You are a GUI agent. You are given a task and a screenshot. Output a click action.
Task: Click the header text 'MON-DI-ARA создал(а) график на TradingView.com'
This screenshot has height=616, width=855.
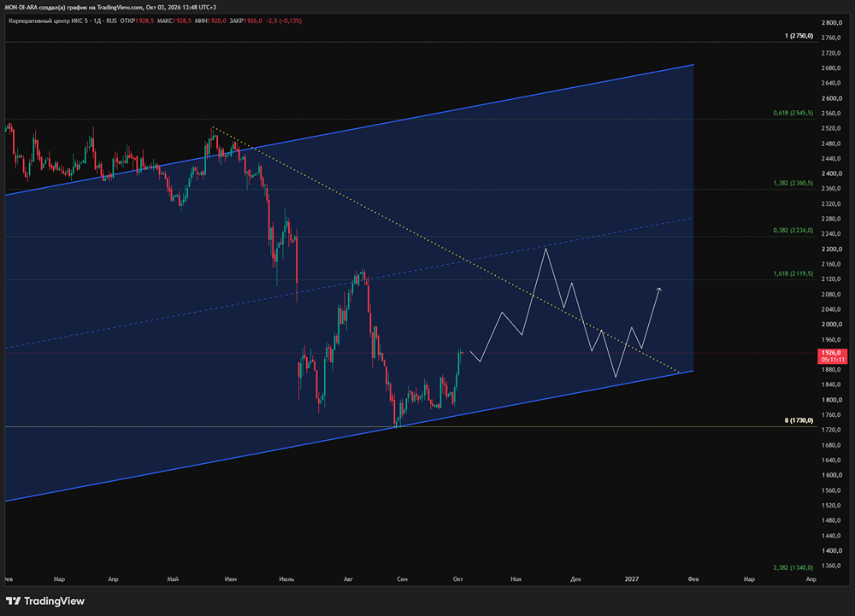(x=74, y=7)
